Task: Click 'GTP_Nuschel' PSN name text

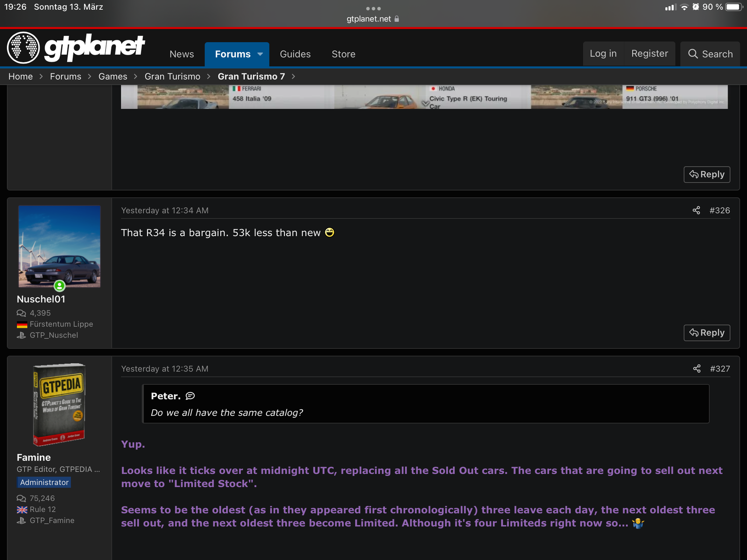Action: (x=54, y=335)
